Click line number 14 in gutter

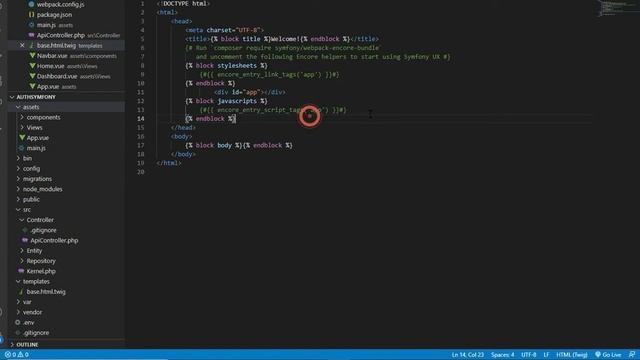click(140, 119)
